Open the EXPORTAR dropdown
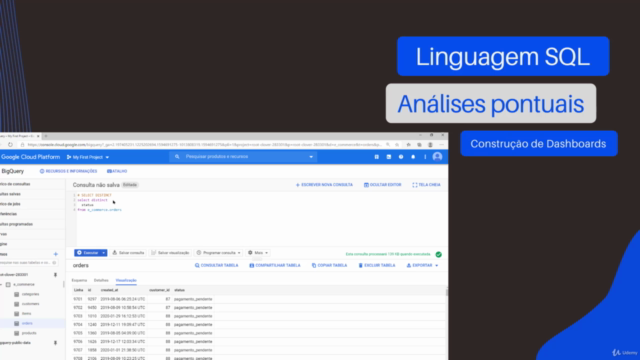 [x=422, y=265]
